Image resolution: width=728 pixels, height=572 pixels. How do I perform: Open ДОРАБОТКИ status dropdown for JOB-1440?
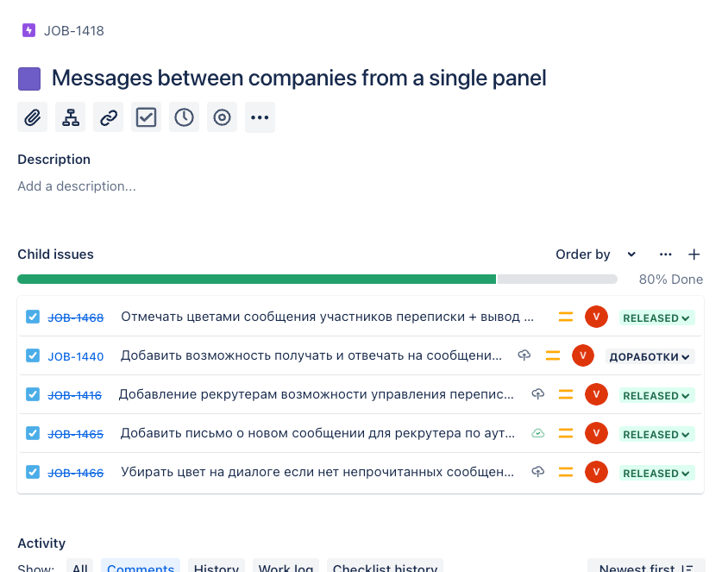(x=650, y=356)
